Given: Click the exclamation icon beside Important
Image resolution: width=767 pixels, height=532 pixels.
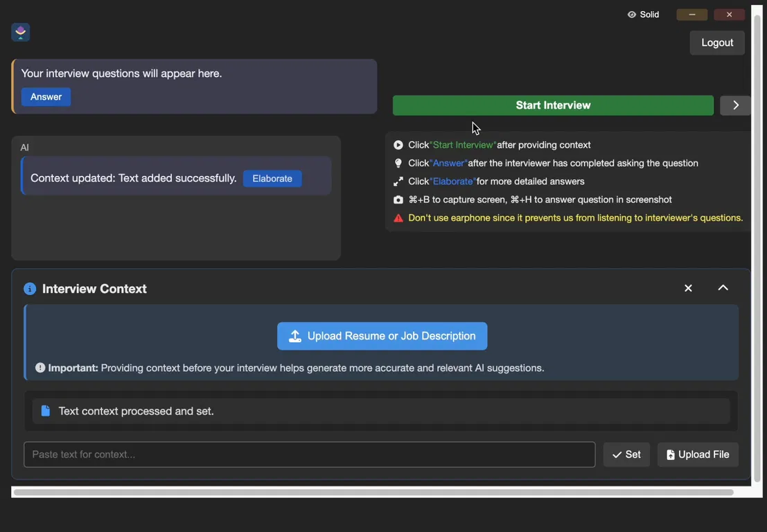Looking at the screenshot, I should [x=40, y=368].
